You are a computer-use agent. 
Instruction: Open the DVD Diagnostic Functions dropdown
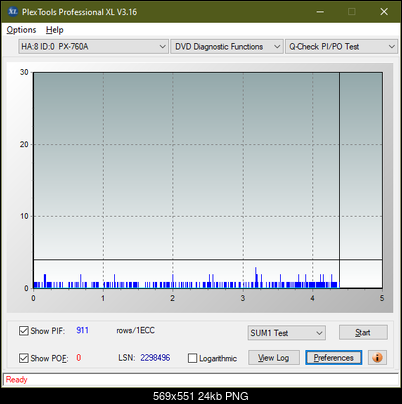point(227,46)
